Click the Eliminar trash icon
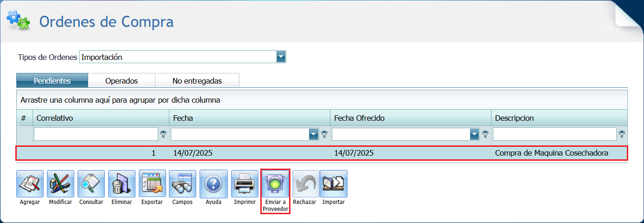 122,184
